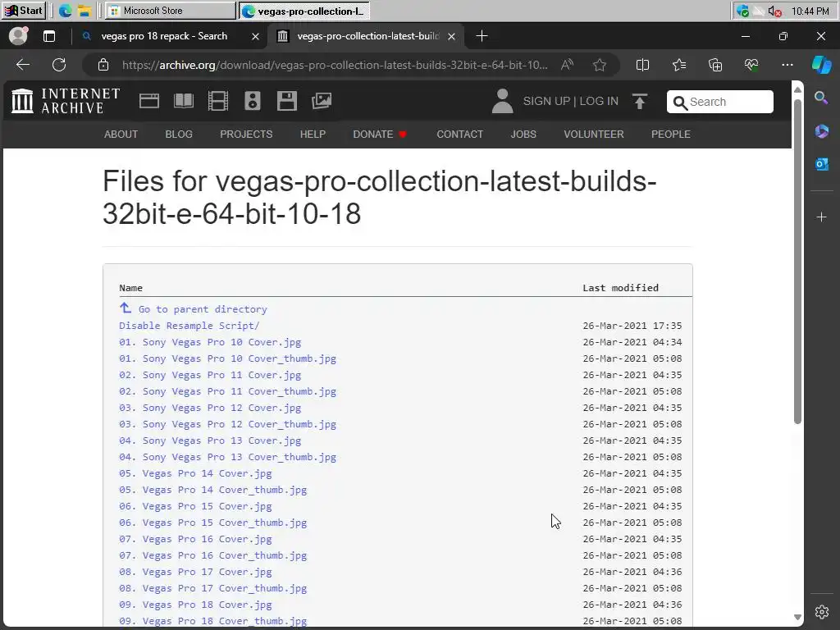Open 04. Sony Vegas Pro 13 Cover_thumb.jpg
840x630 pixels.
(x=228, y=458)
